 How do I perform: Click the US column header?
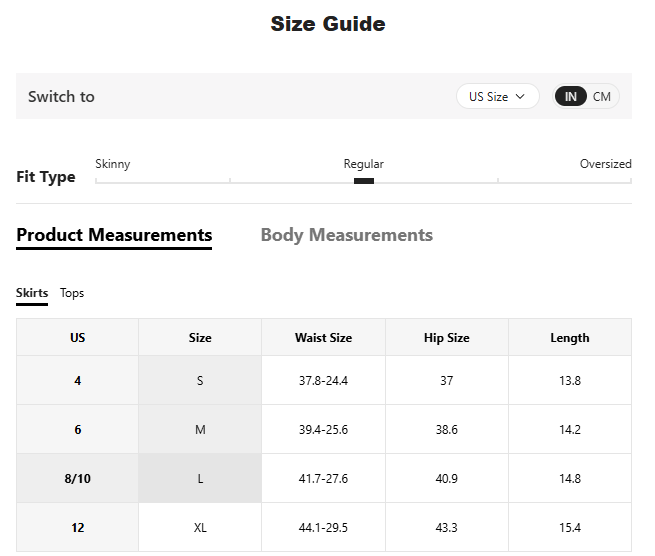tap(78, 338)
